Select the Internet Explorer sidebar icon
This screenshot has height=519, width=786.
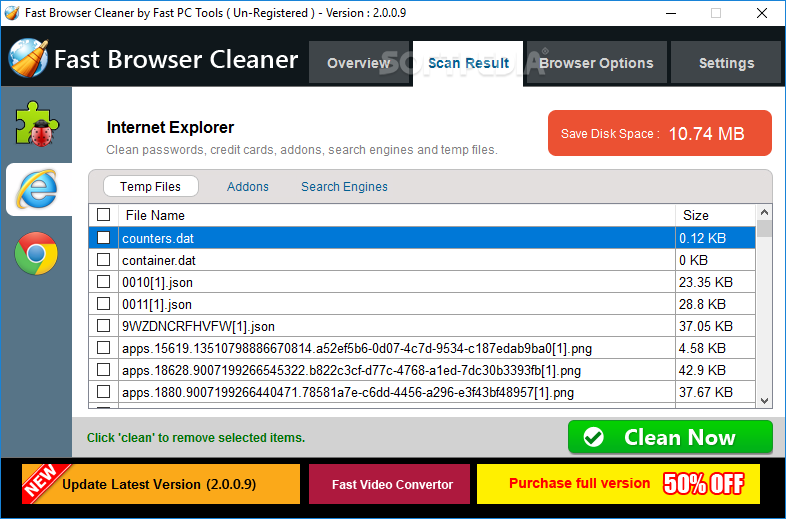coord(37,189)
